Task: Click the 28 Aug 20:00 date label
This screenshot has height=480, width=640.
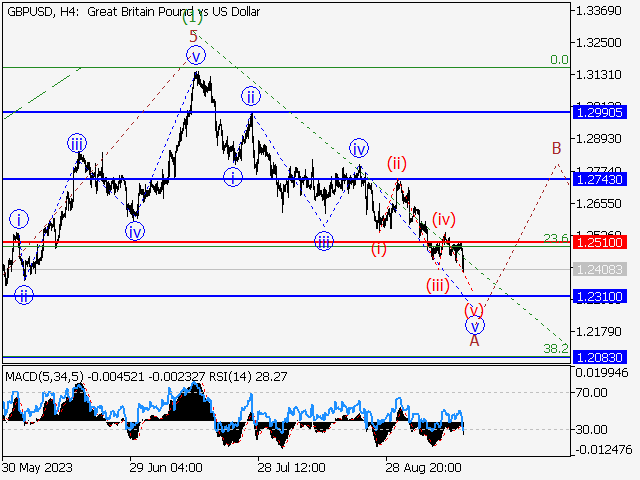Action: pos(424,468)
